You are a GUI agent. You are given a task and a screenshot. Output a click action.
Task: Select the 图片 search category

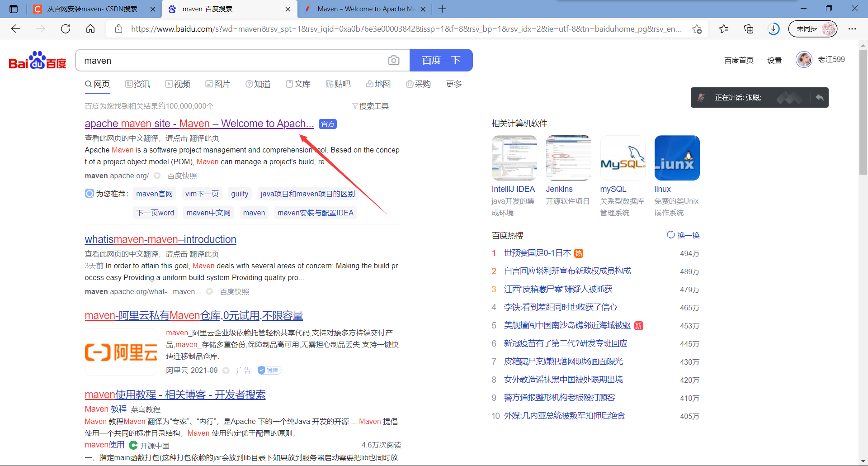217,84
